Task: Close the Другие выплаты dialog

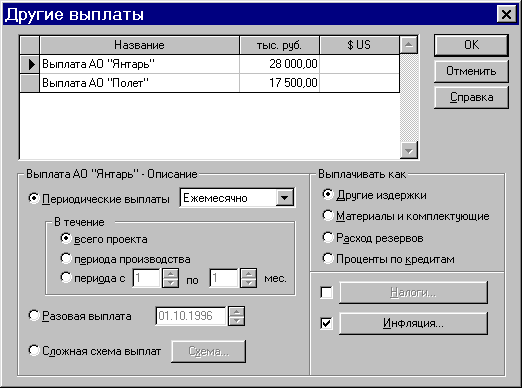Action: 506,14
